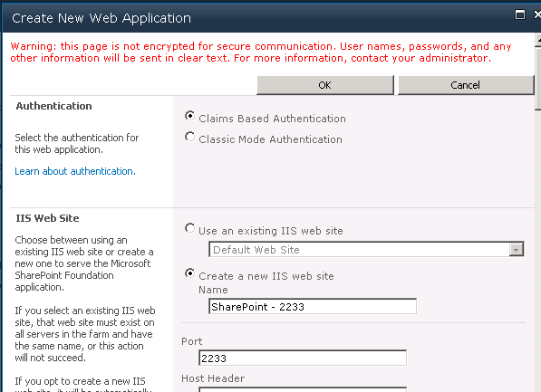Screen dimensions: 541x392
Task: Confirm with the OK button
Action: pyautogui.click(x=325, y=85)
